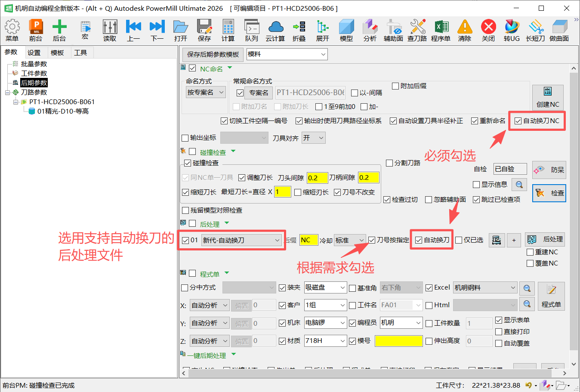
Task: Click the 关闭 red X toolbar icon
Action: 488,30
